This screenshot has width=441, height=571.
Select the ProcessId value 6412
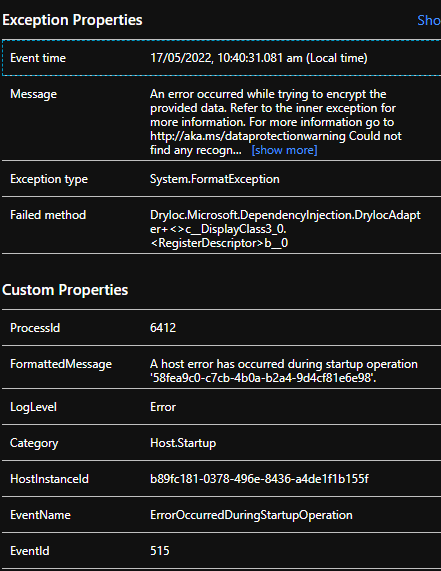pyautogui.click(x=163, y=328)
